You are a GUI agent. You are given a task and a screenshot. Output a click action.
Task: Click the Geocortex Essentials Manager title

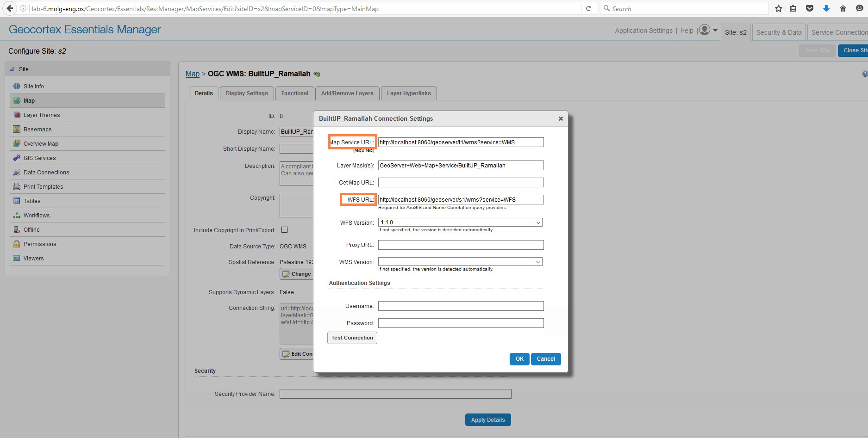(x=85, y=30)
